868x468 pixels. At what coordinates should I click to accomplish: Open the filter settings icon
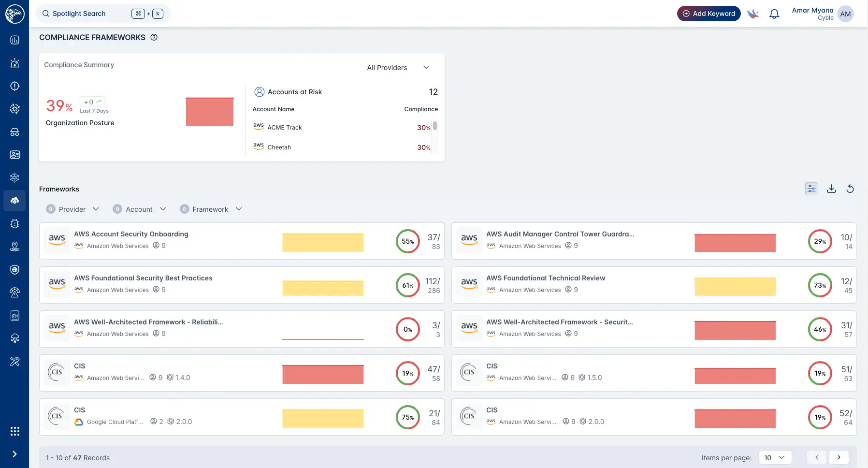pos(811,189)
